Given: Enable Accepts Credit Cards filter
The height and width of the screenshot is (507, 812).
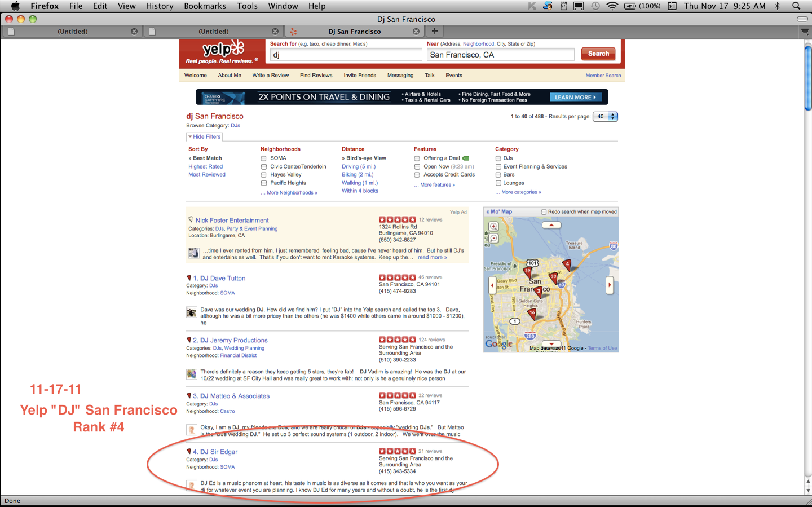Looking at the screenshot, I should pyautogui.click(x=417, y=175).
